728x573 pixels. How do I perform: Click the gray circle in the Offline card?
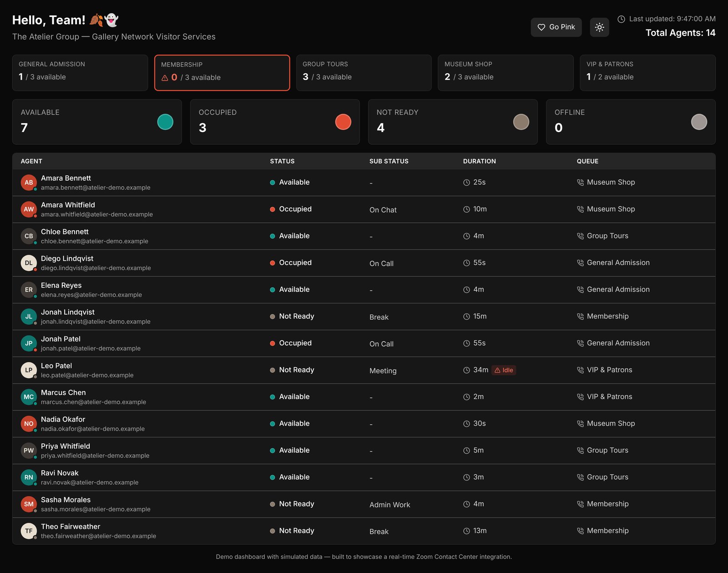point(699,122)
